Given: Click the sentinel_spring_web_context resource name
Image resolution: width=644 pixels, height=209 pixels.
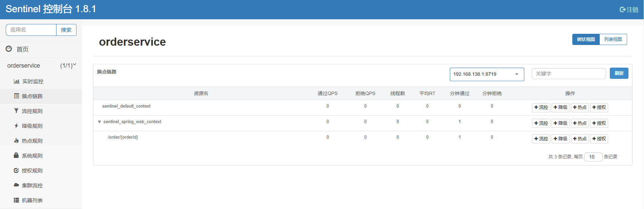Looking at the screenshot, I should [132, 122].
